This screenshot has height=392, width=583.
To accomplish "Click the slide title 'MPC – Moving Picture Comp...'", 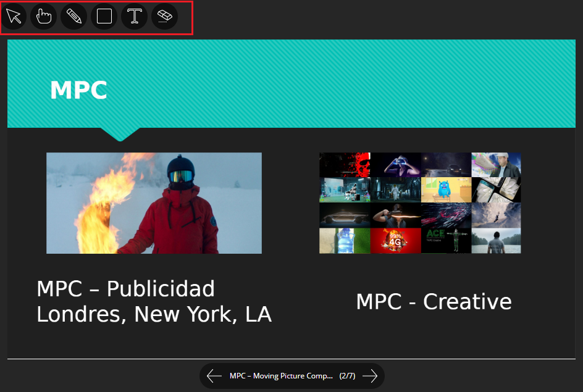I will pyautogui.click(x=281, y=376).
